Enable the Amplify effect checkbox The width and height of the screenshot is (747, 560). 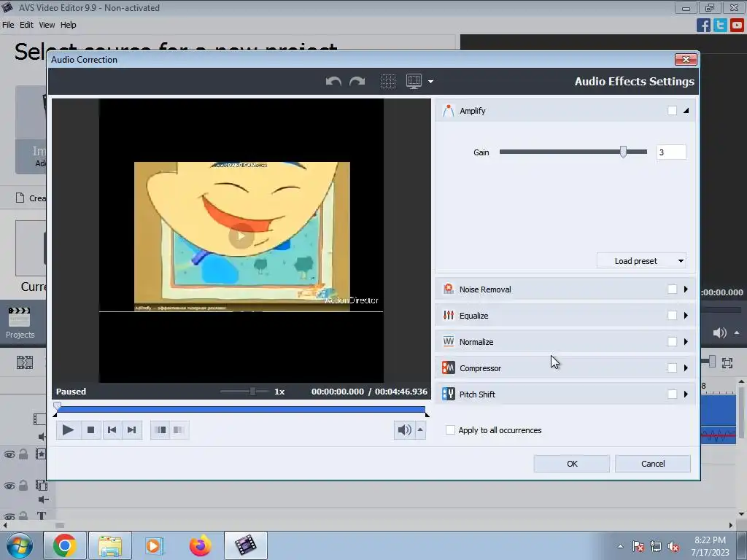click(x=672, y=111)
